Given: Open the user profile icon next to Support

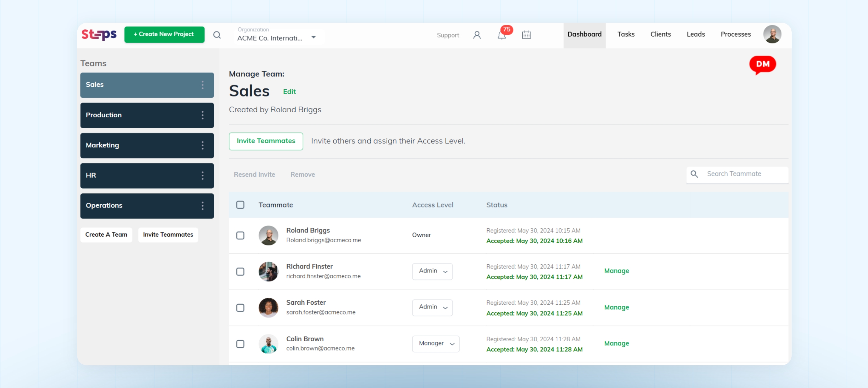Looking at the screenshot, I should point(477,35).
